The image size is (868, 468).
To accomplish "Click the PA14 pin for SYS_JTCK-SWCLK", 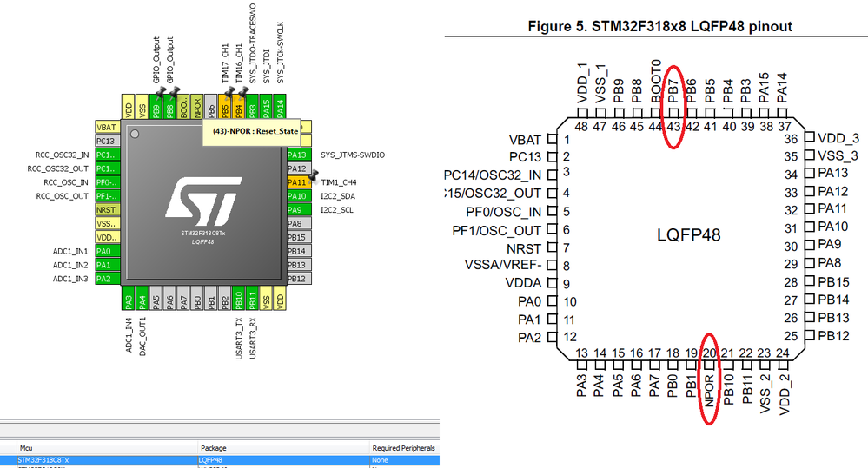I will (x=280, y=106).
